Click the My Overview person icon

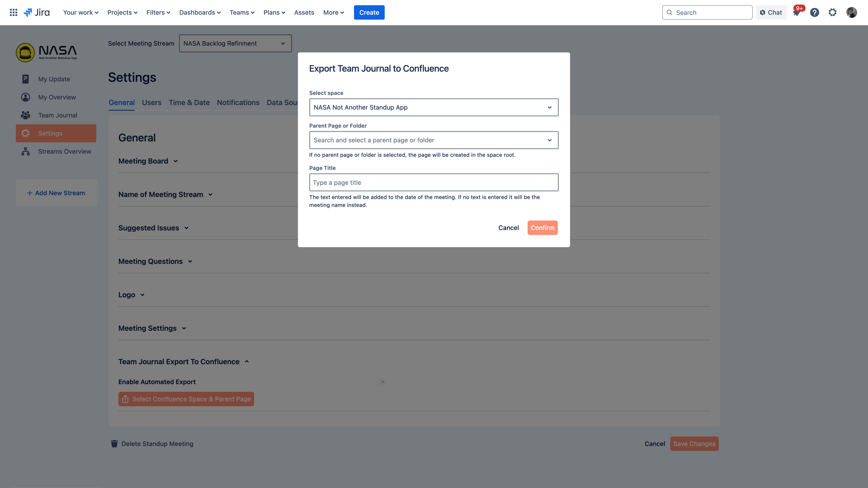pyautogui.click(x=25, y=97)
